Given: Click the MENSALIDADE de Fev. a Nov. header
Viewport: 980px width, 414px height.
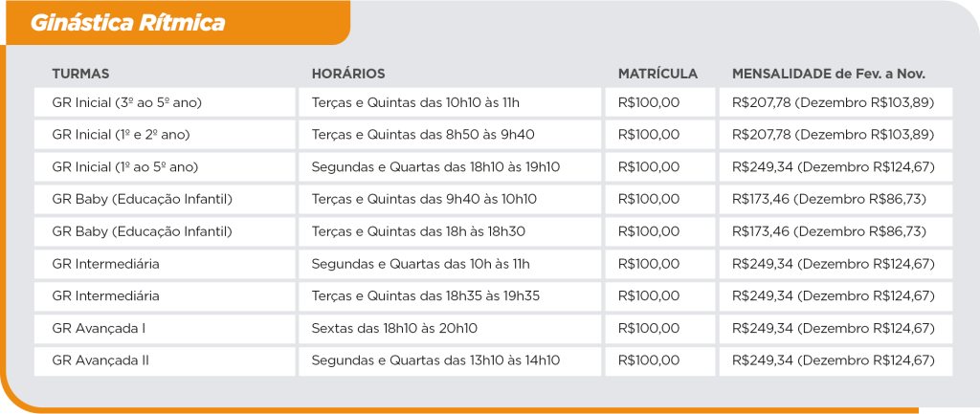Looking at the screenshot, I should 829,74.
